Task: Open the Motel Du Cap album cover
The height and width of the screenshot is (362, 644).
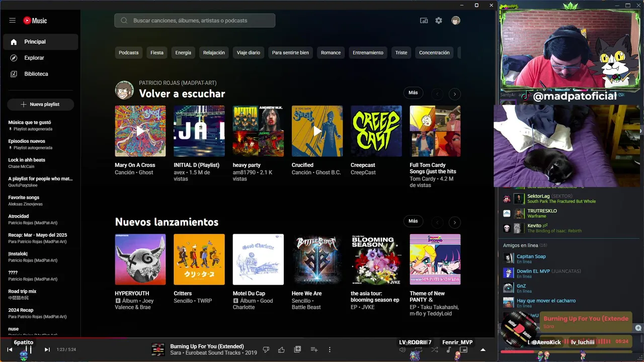Action: (258, 259)
